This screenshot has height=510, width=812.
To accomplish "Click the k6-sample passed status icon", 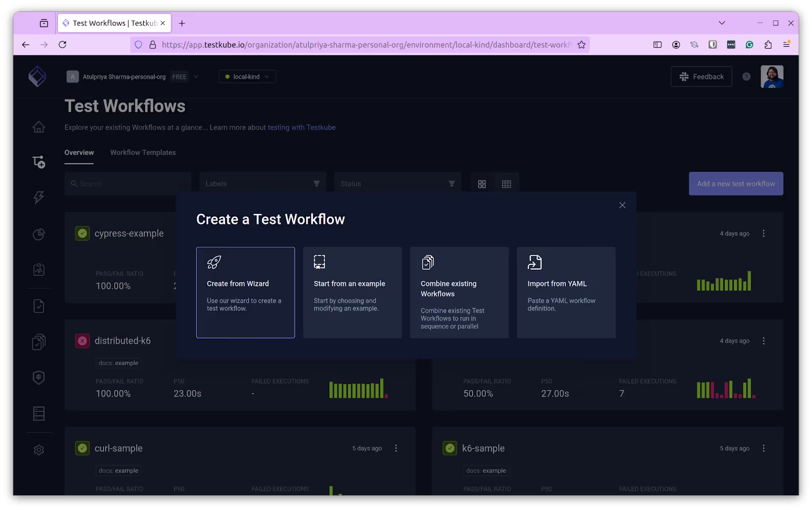I will pyautogui.click(x=450, y=449).
